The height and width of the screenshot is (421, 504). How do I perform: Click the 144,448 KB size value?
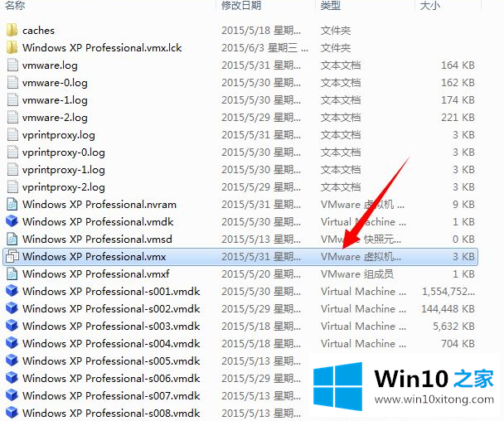(x=448, y=309)
